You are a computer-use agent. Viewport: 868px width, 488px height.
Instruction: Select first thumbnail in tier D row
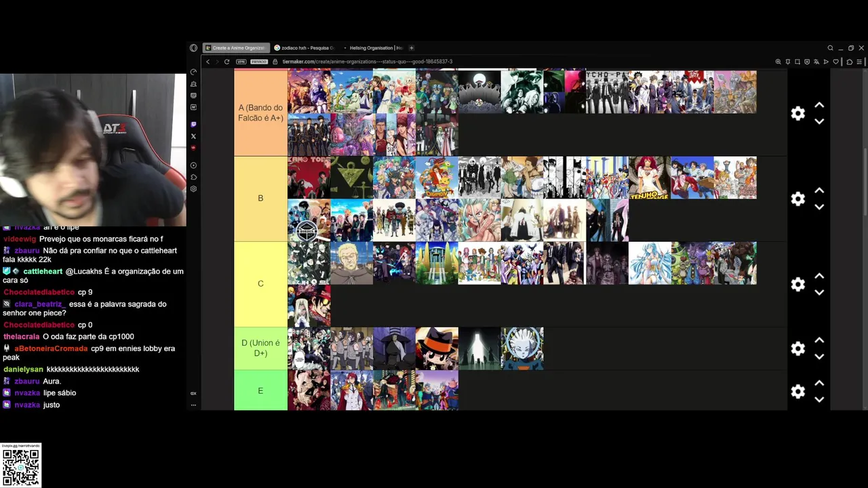click(309, 348)
